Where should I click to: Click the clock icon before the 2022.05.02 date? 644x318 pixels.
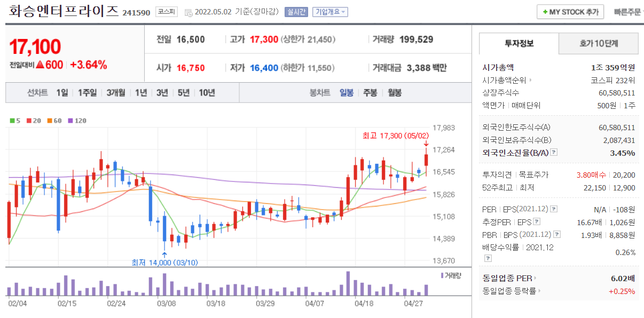point(188,12)
